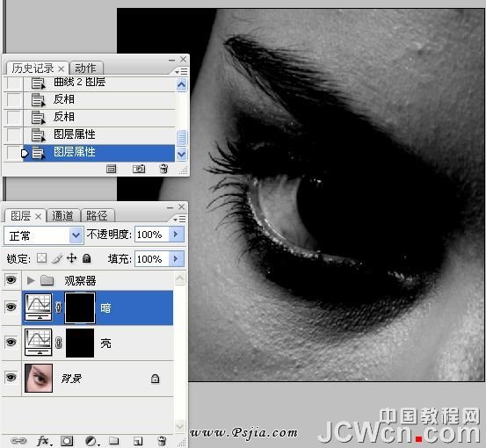This screenshot has width=486, height=448.
Task: Create new group folder icon
Action: [113, 440]
